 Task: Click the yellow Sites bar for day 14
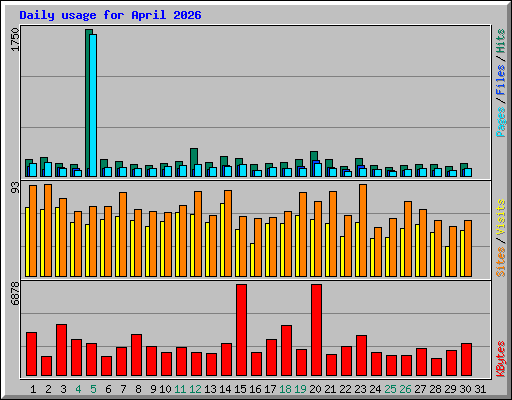click(222, 240)
